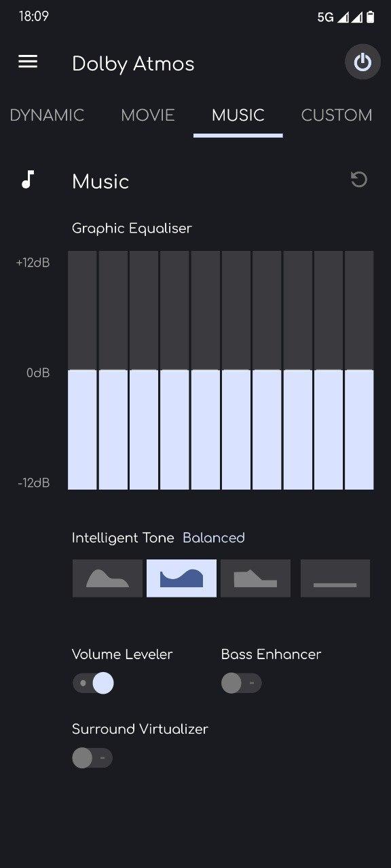Tap the Dolby Atmos power button
The width and height of the screenshot is (391, 868).
click(x=362, y=62)
